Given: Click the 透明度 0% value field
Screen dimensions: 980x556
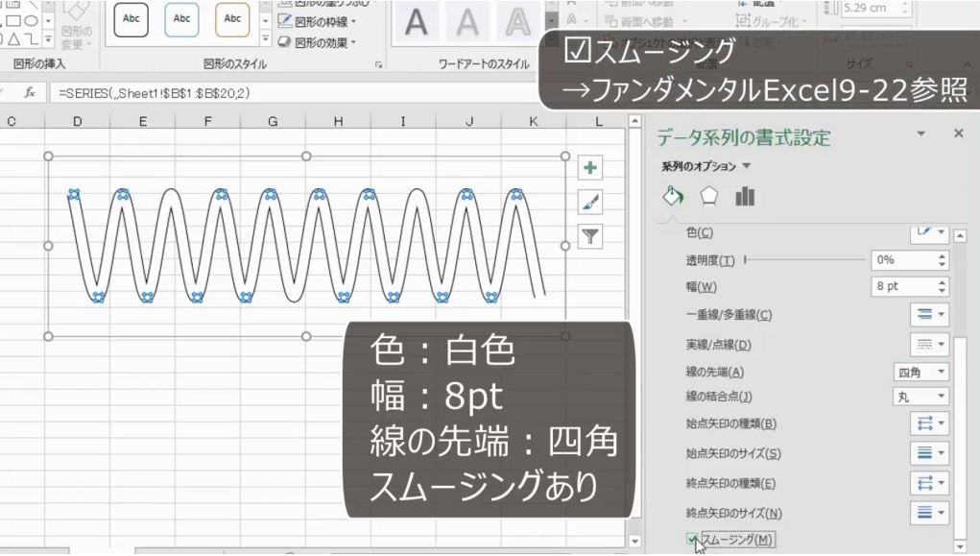Looking at the screenshot, I should 901,259.
